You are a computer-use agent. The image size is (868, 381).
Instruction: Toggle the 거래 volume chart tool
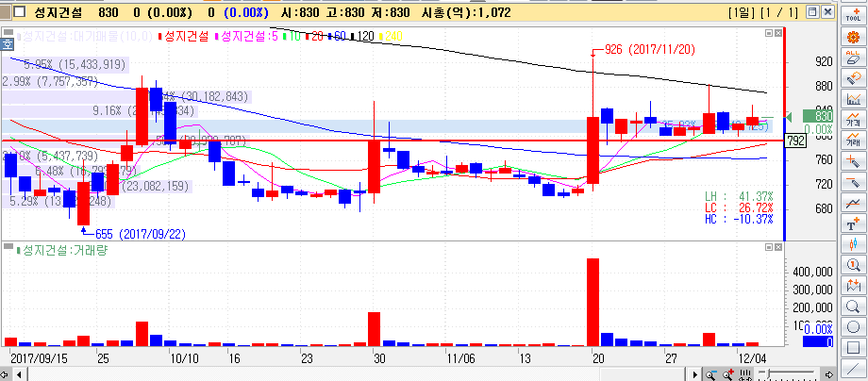854,141
